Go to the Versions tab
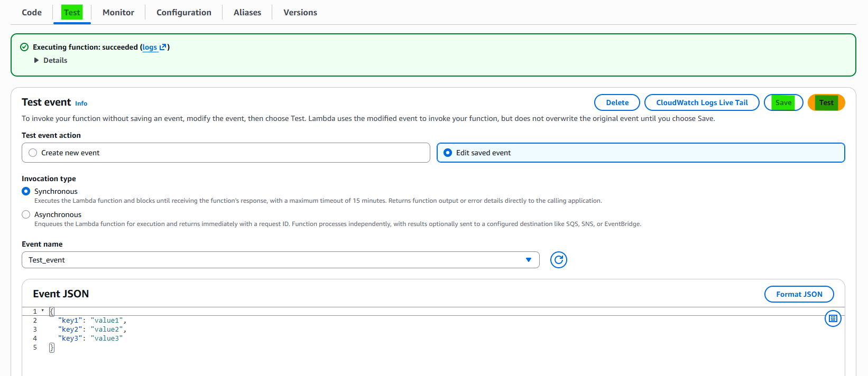This screenshot has height=376, width=868. [300, 12]
